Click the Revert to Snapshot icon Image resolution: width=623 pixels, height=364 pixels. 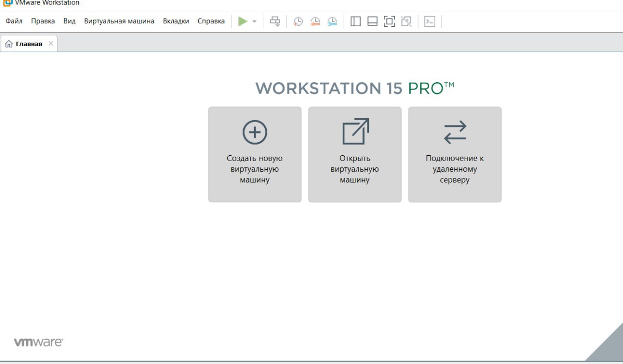[315, 21]
